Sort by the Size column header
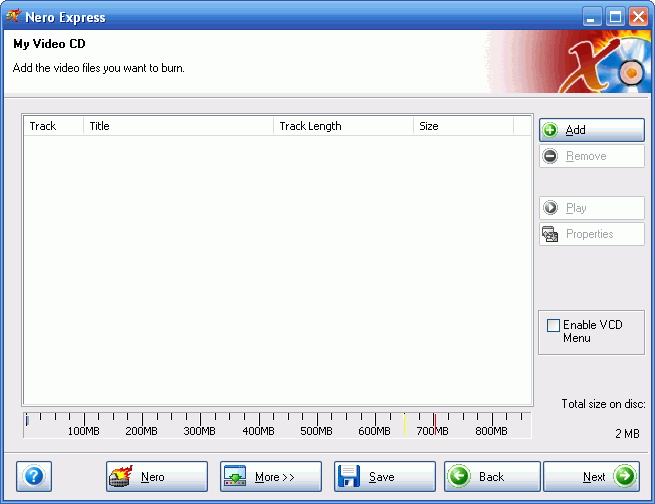This screenshot has width=655, height=504. tap(463, 126)
